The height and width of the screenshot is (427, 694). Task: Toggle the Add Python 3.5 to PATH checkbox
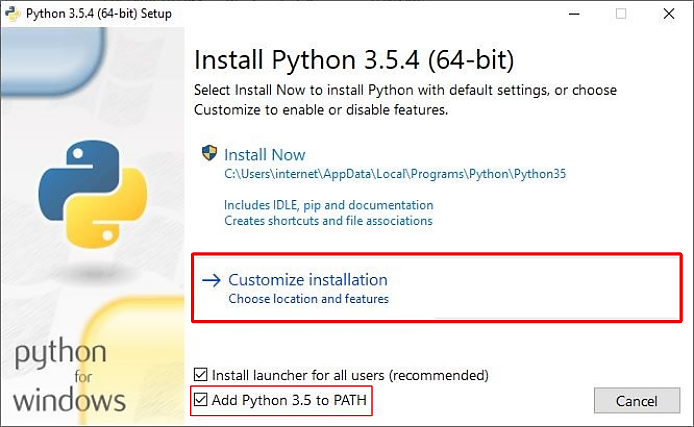201,400
